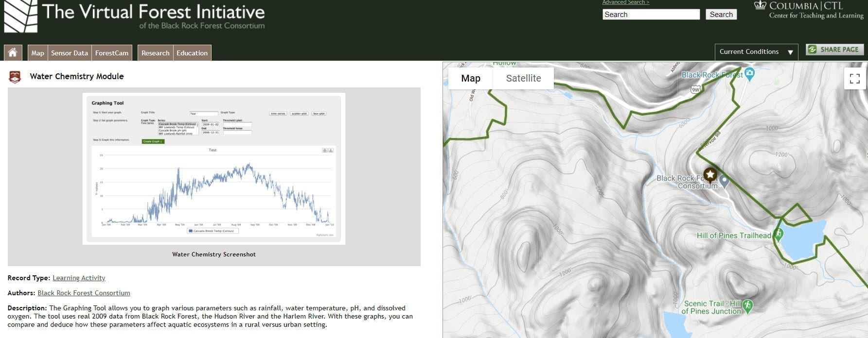The width and height of the screenshot is (868, 338).
Task: Focus the Search input field
Action: (x=651, y=15)
